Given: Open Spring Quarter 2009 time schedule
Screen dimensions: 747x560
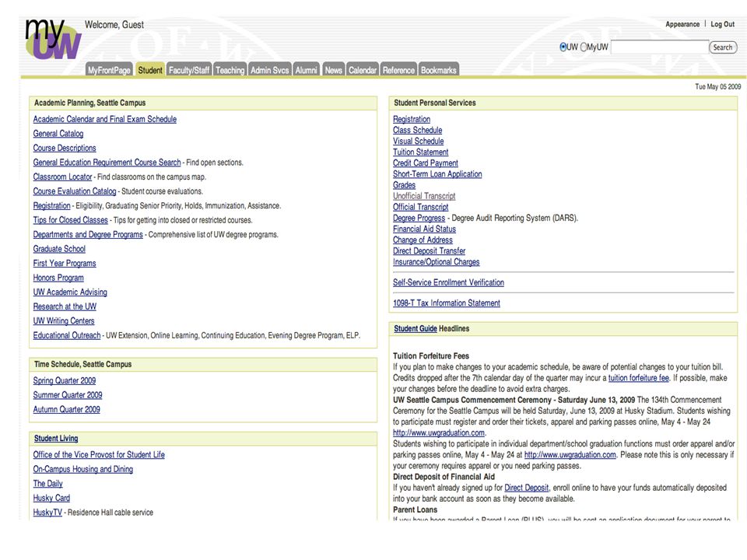Looking at the screenshot, I should click(65, 380).
